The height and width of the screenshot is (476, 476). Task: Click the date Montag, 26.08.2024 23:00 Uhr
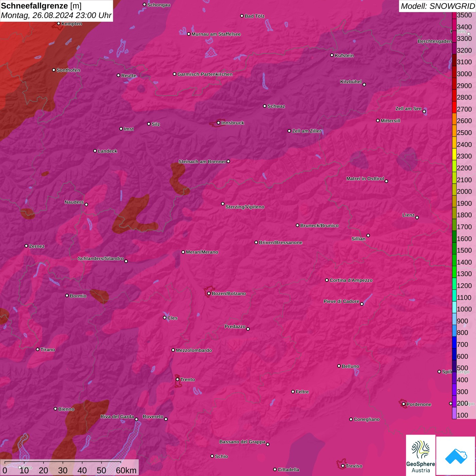[x=56, y=15]
